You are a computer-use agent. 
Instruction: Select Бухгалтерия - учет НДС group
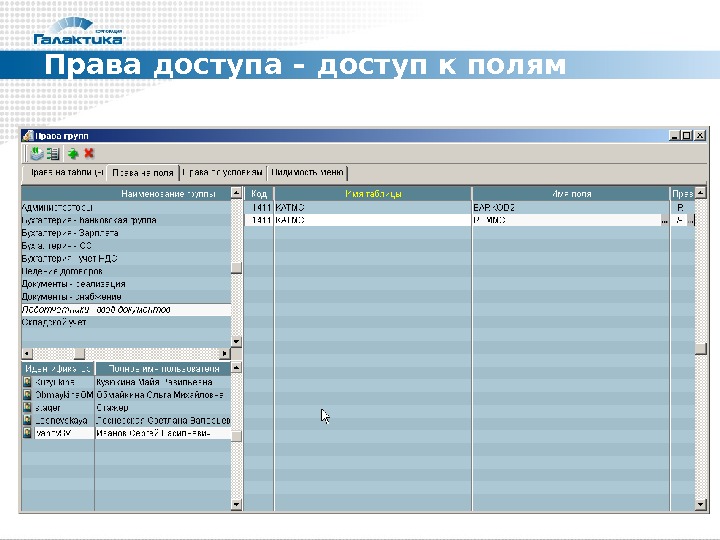point(126,259)
